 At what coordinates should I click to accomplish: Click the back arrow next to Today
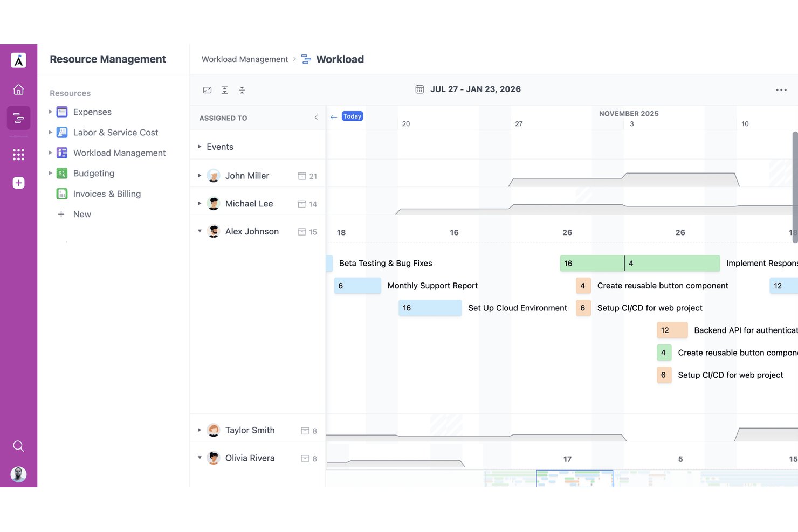coord(334,117)
